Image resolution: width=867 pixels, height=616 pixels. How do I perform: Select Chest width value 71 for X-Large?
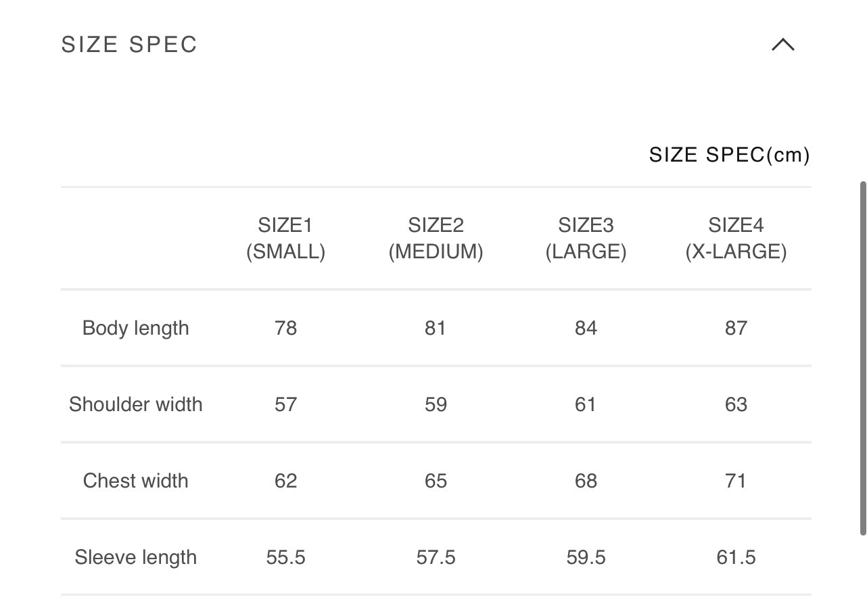[736, 481]
